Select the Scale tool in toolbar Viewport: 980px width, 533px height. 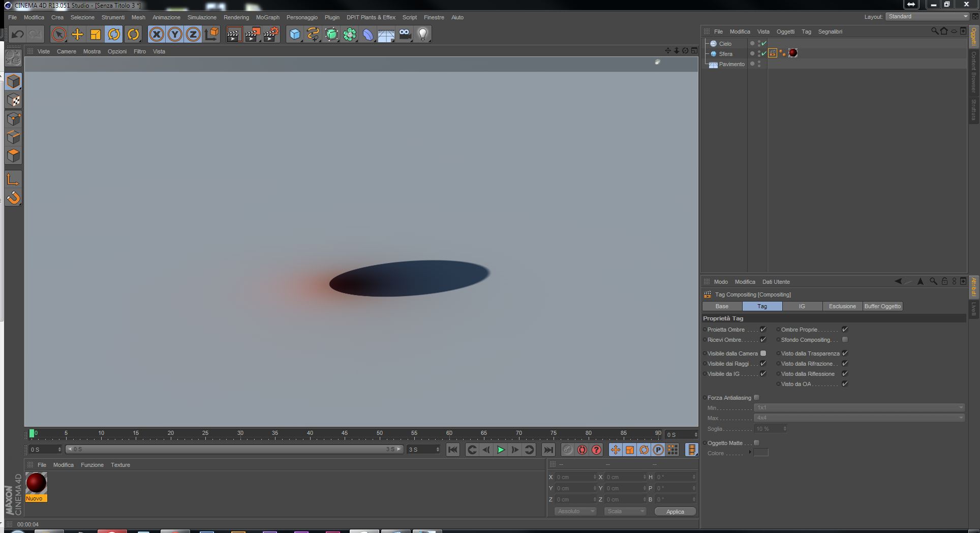[96, 34]
